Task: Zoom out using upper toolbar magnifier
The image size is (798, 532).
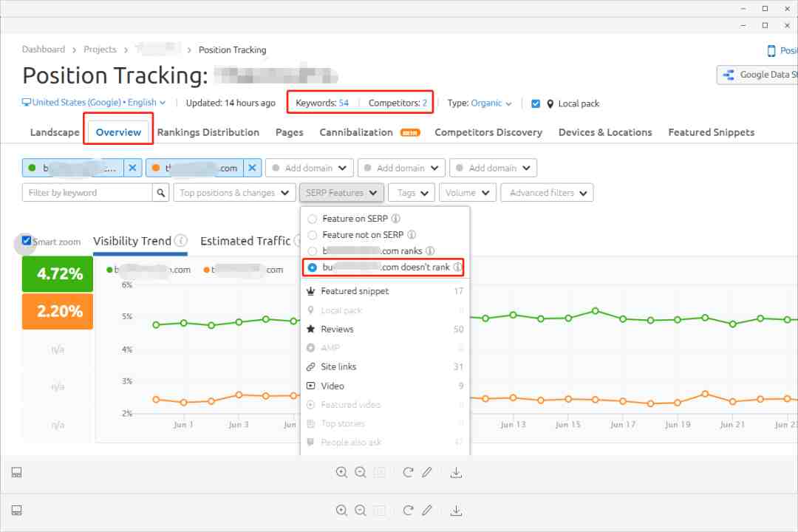Action: [x=361, y=472]
